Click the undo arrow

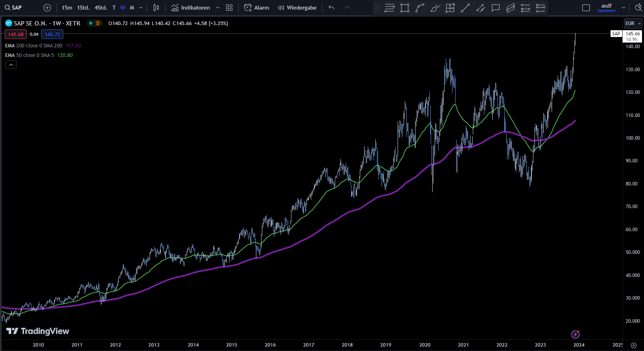click(x=331, y=8)
